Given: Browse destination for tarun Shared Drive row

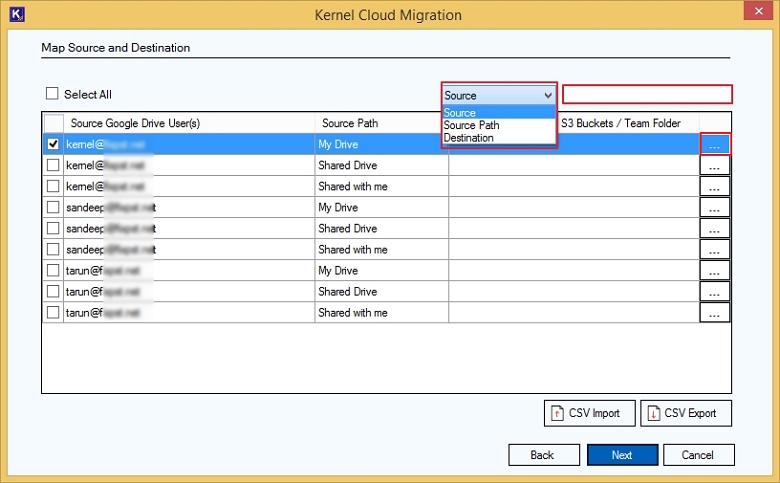Looking at the screenshot, I should point(715,291).
